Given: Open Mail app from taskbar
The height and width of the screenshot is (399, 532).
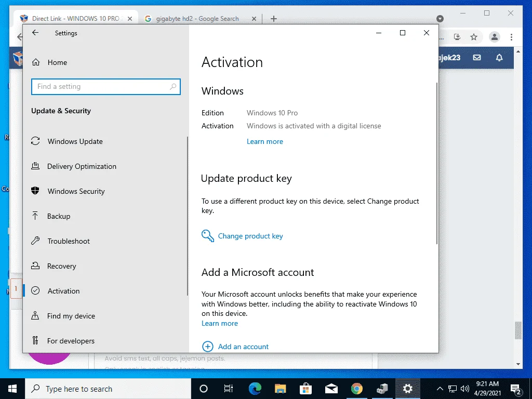Looking at the screenshot, I should click(331, 389).
